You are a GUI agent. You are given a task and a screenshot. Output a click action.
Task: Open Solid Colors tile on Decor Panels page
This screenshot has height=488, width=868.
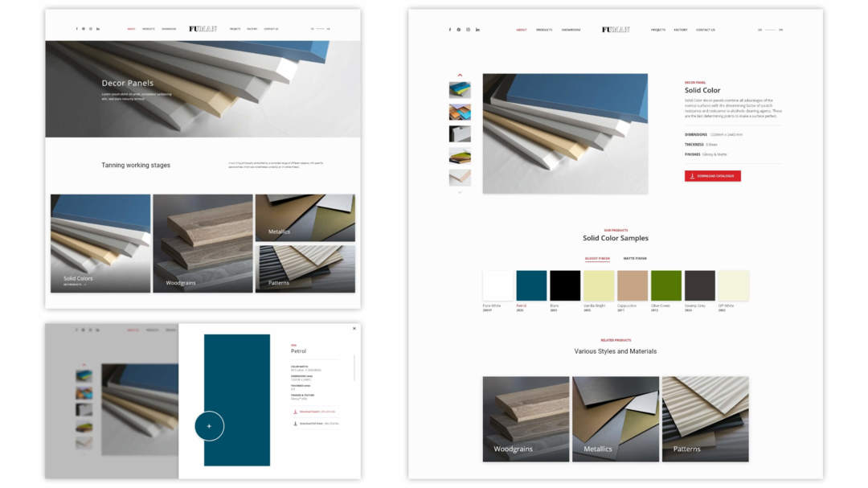(x=100, y=243)
